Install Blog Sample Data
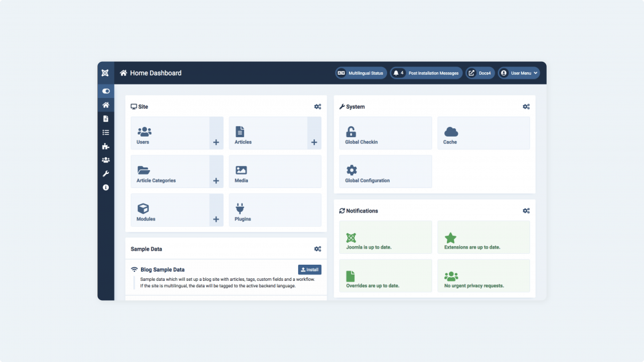This screenshot has height=362, width=644. pyautogui.click(x=310, y=269)
